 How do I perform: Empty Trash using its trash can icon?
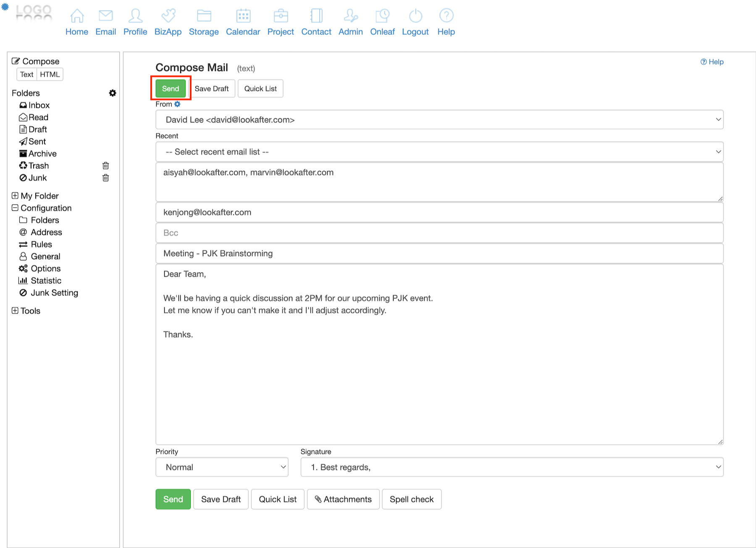pyautogui.click(x=106, y=166)
